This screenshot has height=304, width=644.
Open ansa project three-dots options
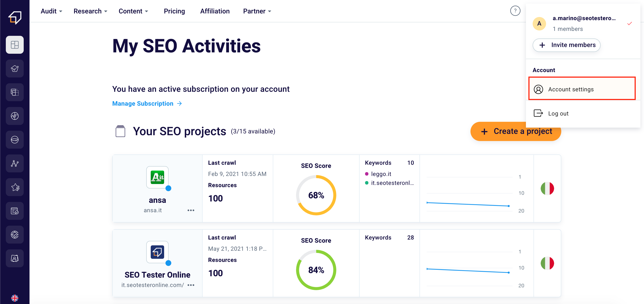(x=191, y=210)
